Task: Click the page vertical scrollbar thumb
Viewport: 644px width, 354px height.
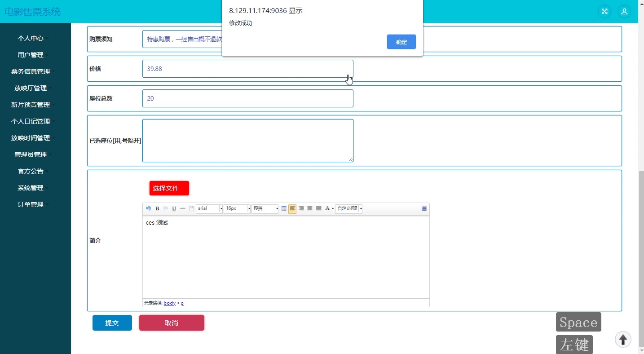Action: click(641, 259)
